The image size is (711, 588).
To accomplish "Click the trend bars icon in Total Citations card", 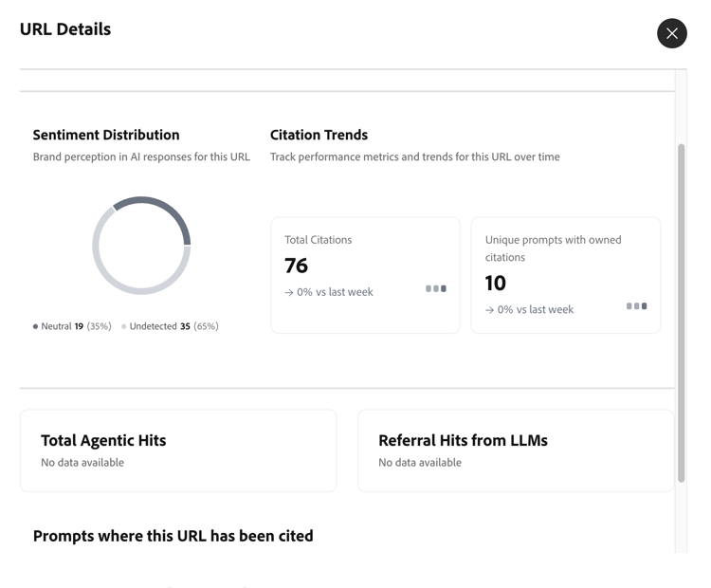I will (x=436, y=288).
